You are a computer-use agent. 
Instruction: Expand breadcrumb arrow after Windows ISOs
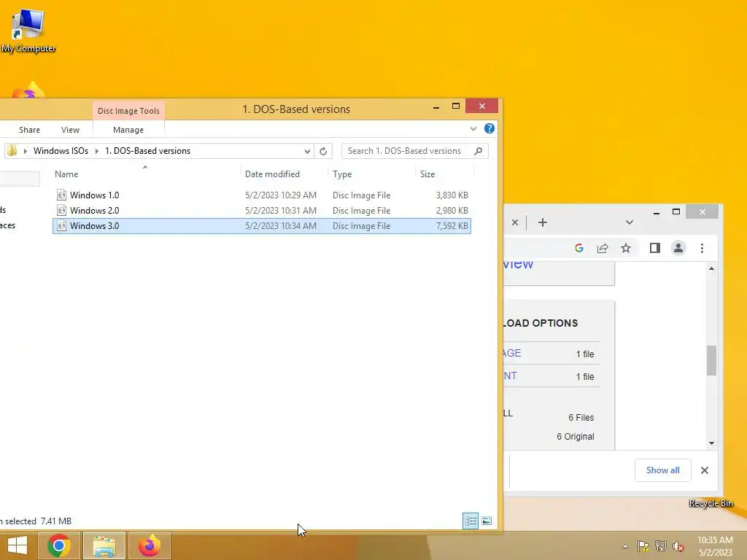[97, 151]
